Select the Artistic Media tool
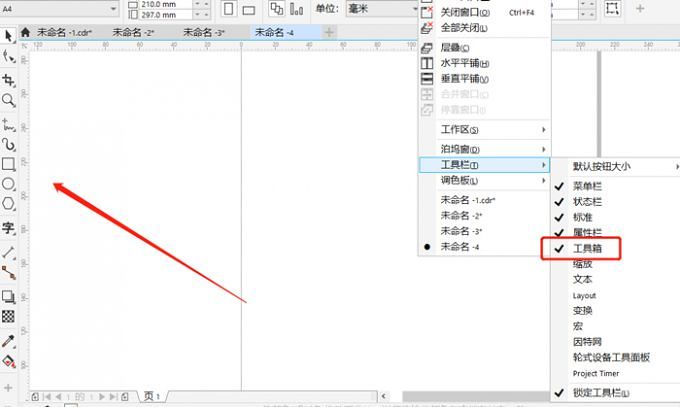 click(8, 144)
